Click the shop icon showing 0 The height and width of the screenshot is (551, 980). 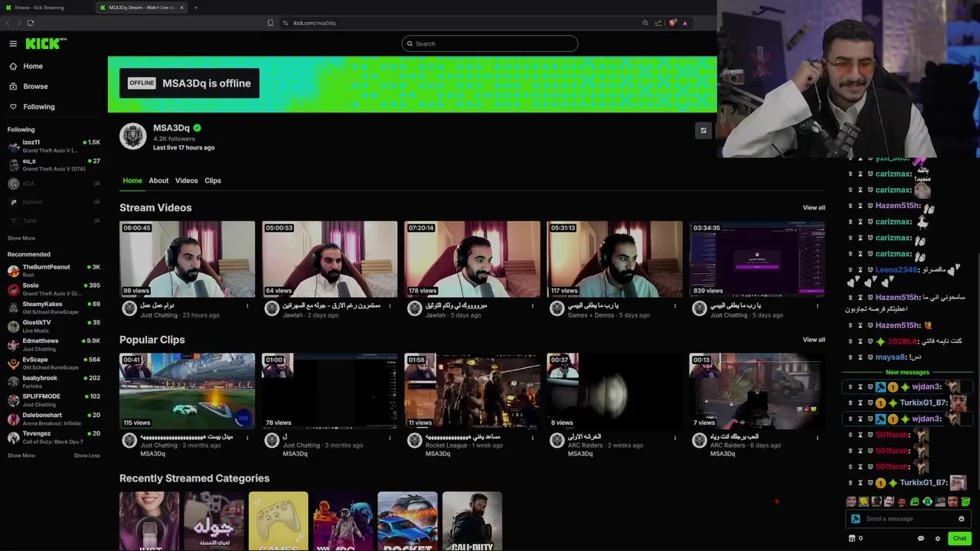click(x=851, y=538)
